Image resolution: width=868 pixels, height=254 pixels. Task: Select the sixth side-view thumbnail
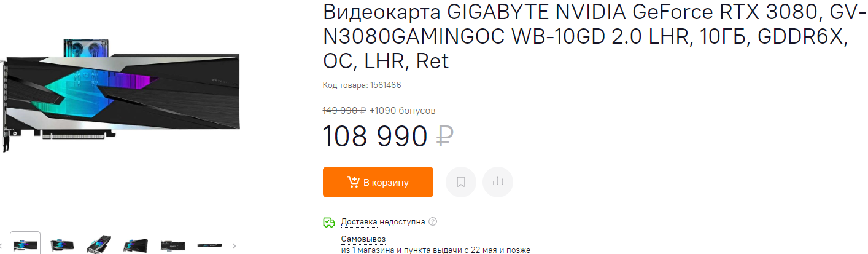tap(209, 244)
